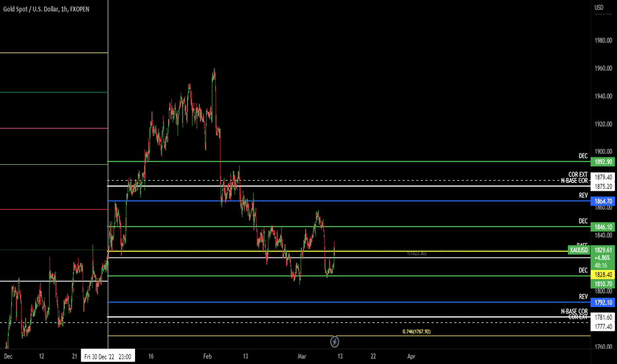Open the USD currency label on price axis
The height and width of the screenshot is (364, 617).
coord(599,7)
